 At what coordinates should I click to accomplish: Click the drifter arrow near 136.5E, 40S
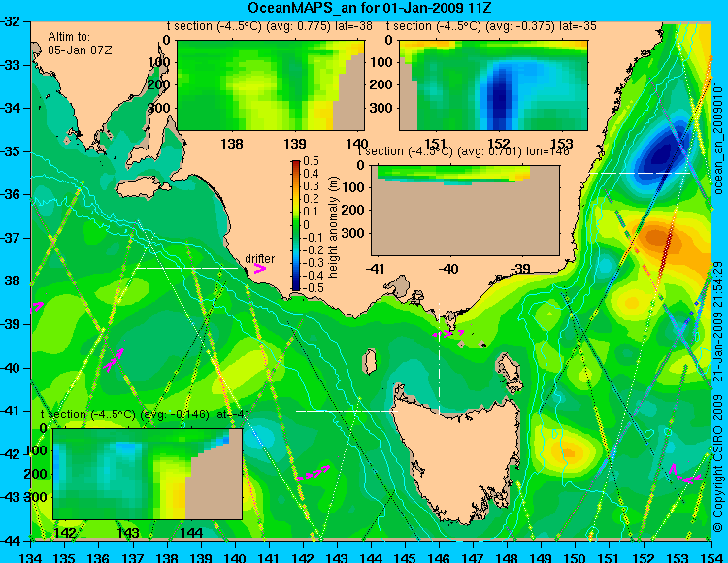[114, 360]
